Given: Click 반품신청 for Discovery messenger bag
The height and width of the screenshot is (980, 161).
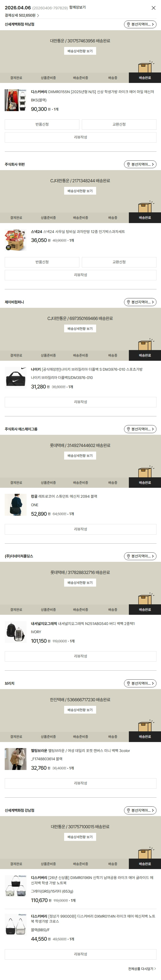Looking at the screenshot, I should point(42,124).
